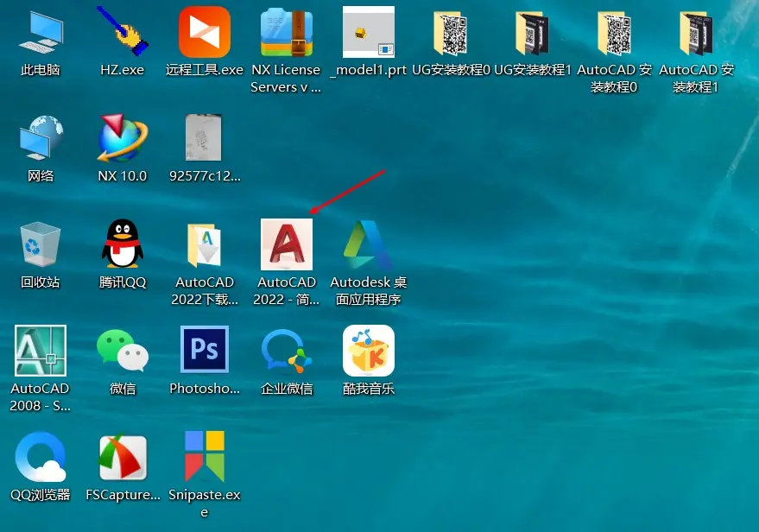The image size is (759, 532).
Task: Select the QQ浏览器 icon
Action: (41, 457)
